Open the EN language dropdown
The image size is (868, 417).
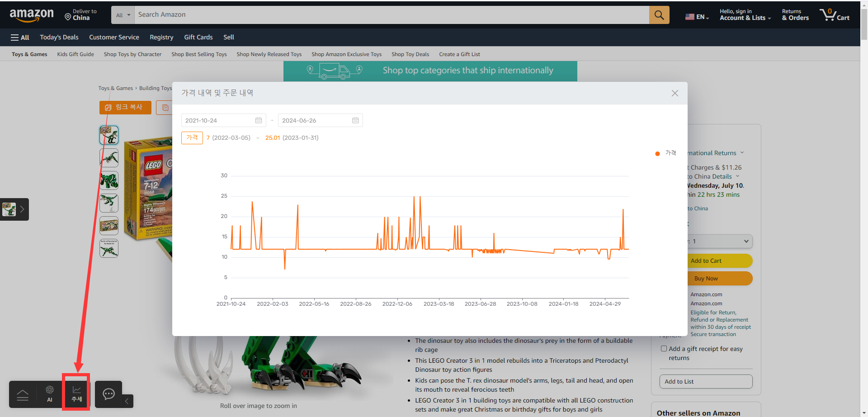[x=697, y=17]
